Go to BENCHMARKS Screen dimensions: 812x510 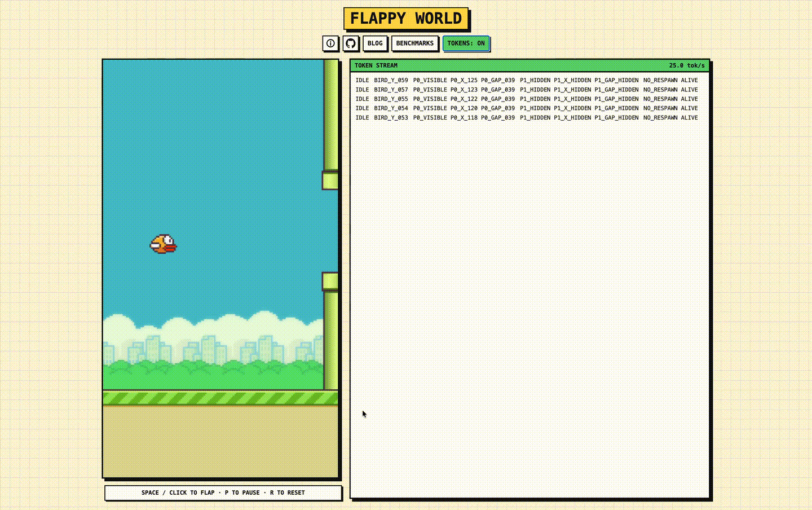(x=415, y=43)
